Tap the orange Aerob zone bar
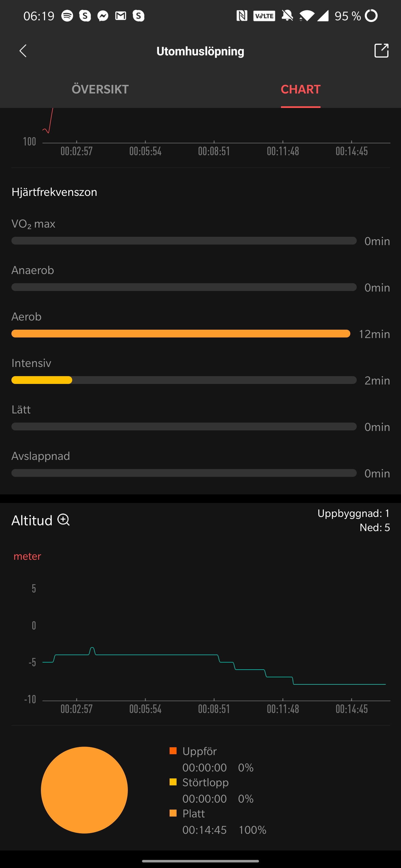The image size is (401, 868). [181, 334]
